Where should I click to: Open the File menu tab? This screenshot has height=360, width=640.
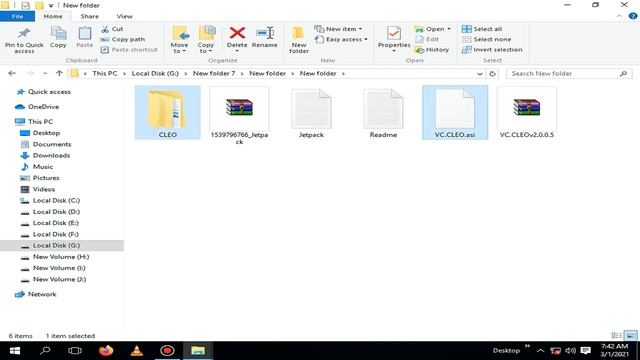(x=18, y=16)
